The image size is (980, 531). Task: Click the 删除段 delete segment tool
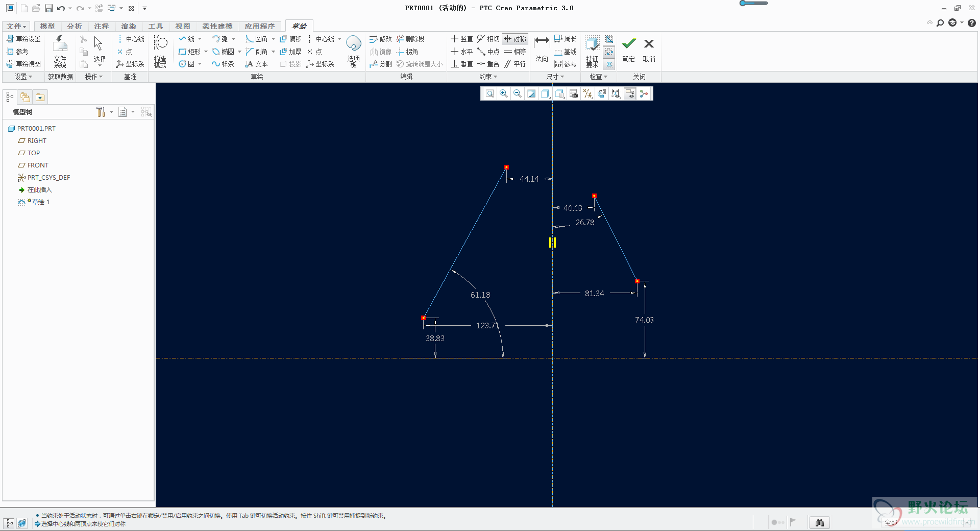410,39
